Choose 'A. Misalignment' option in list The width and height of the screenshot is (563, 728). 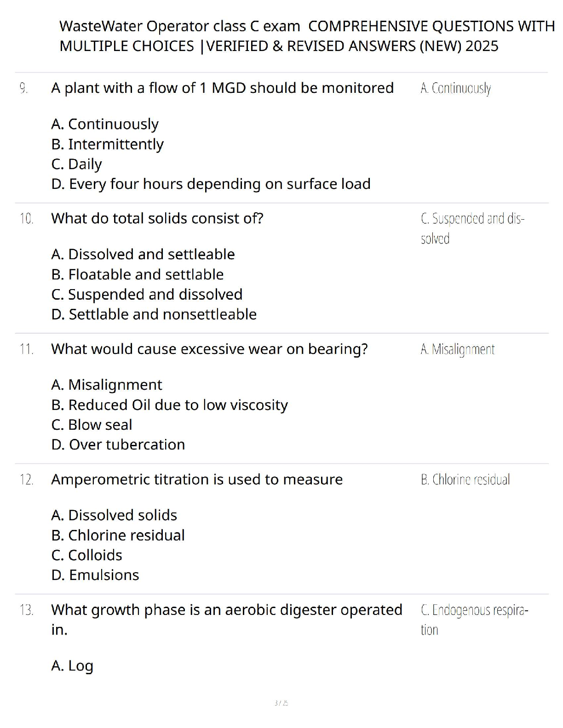click(107, 385)
